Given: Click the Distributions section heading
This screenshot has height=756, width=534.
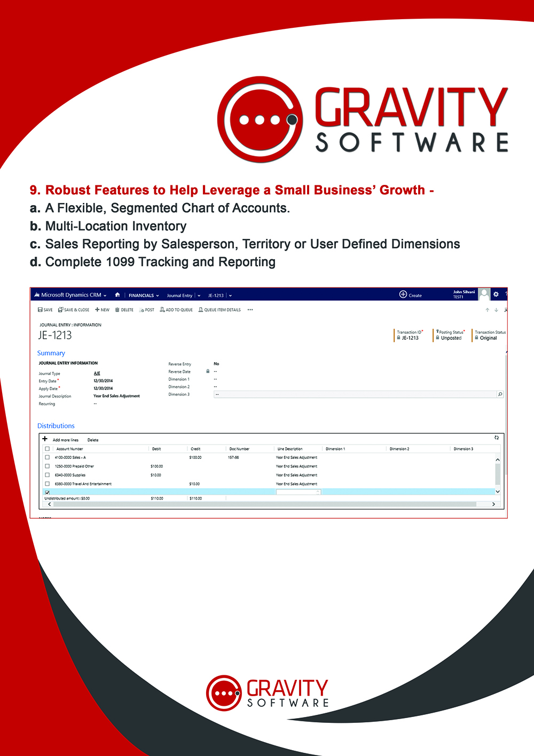Looking at the screenshot, I should [56, 426].
